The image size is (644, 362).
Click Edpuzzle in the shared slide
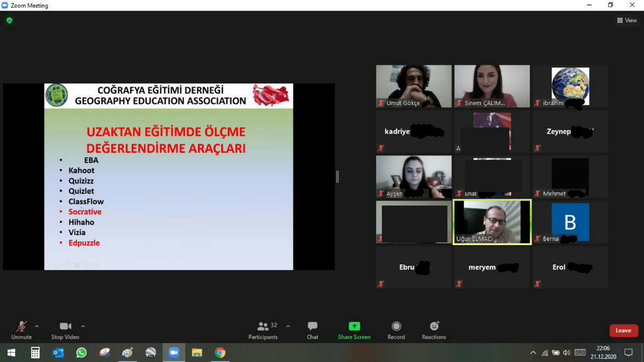pyautogui.click(x=84, y=243)
